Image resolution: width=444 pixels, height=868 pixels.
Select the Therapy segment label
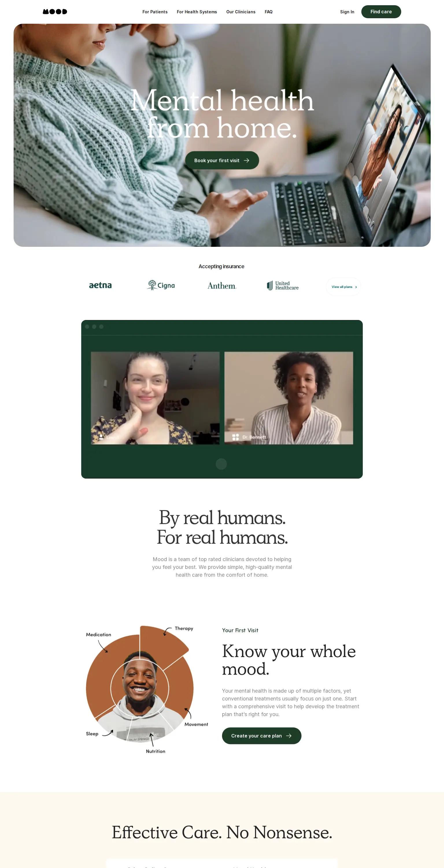[184, 628]
